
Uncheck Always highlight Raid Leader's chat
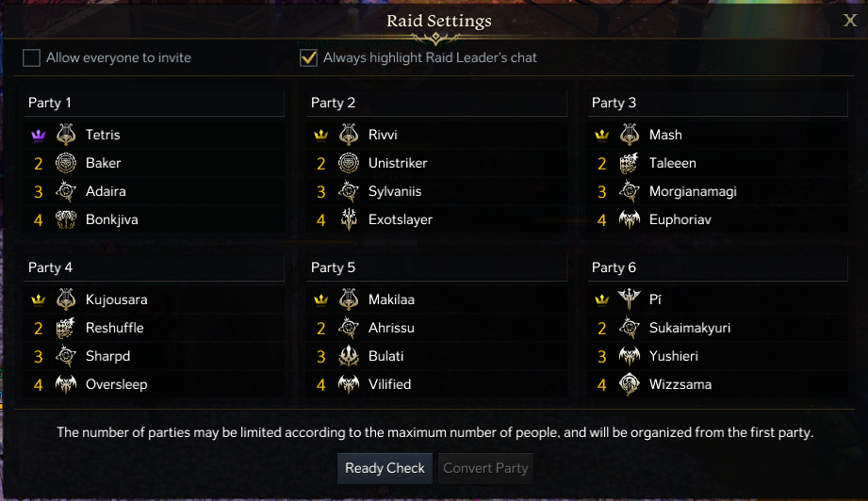point(308,58)
